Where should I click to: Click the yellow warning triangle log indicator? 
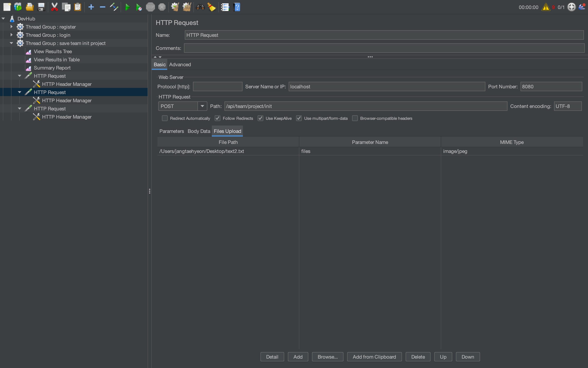click(x=546, y=7)
